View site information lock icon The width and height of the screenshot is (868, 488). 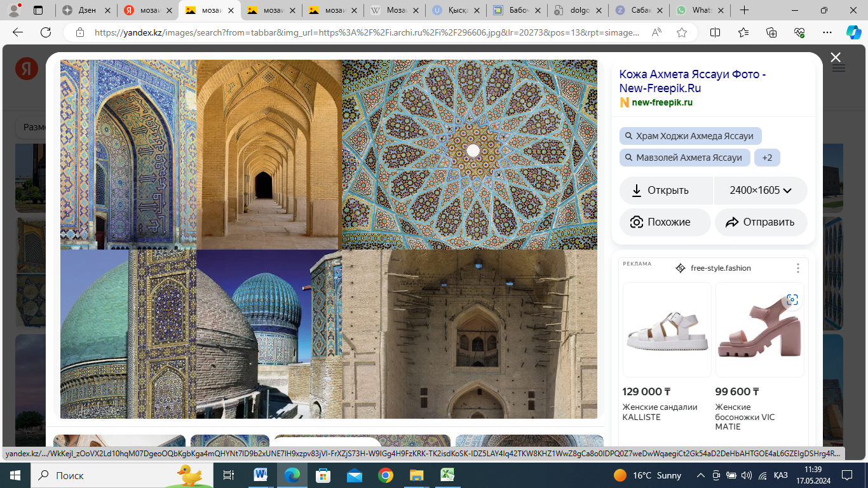[x=79, y=32]
